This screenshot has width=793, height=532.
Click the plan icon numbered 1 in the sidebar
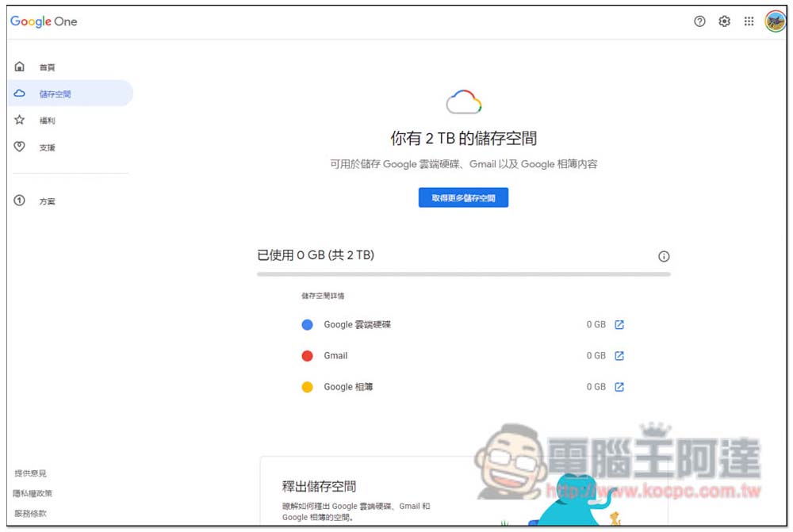[x=19, y=201]
